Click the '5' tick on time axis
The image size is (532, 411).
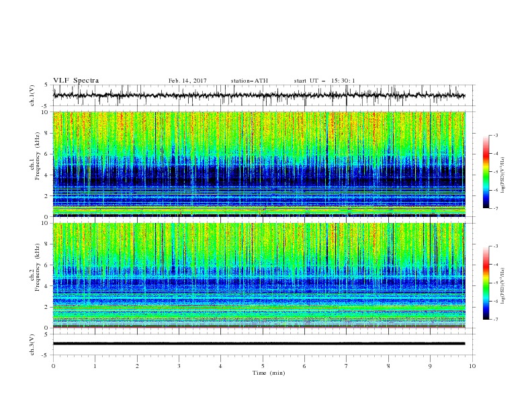[x=263, y=366]
